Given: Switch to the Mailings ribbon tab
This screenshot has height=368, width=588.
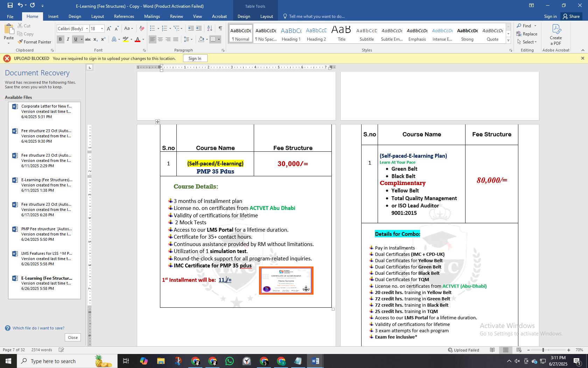Looking at the screenshot, I should point(152,16).
